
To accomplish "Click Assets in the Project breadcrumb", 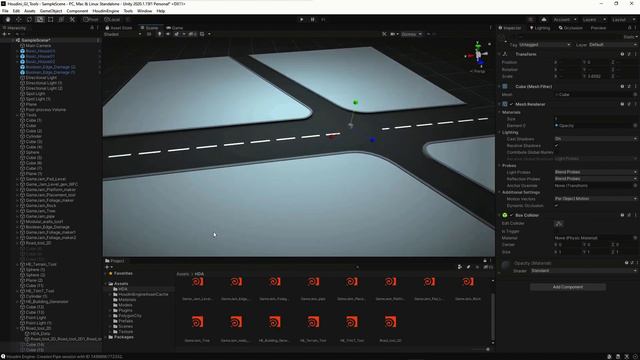I will (182, 274).
